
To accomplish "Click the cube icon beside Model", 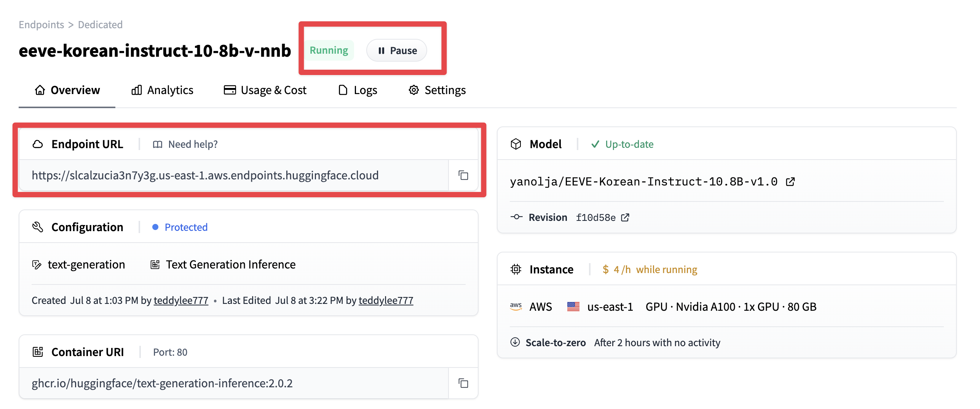I will [516, 144].
